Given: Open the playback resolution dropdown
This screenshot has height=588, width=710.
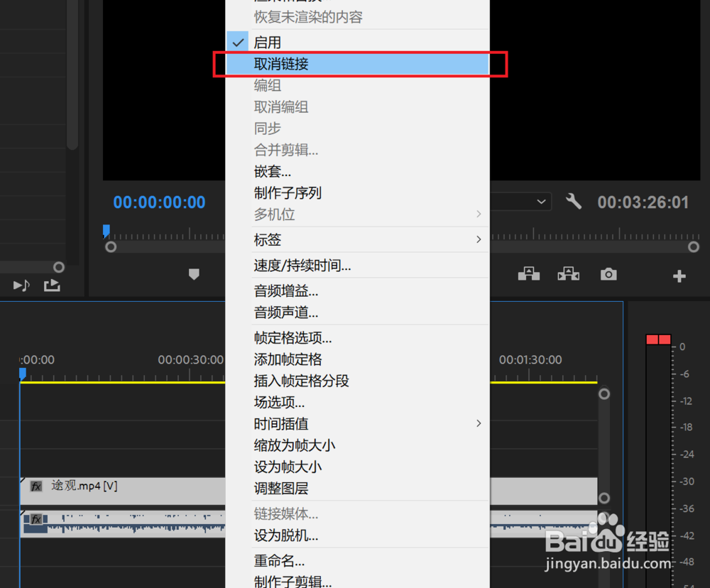Looking at the screenshot, I should coord(541,201).
